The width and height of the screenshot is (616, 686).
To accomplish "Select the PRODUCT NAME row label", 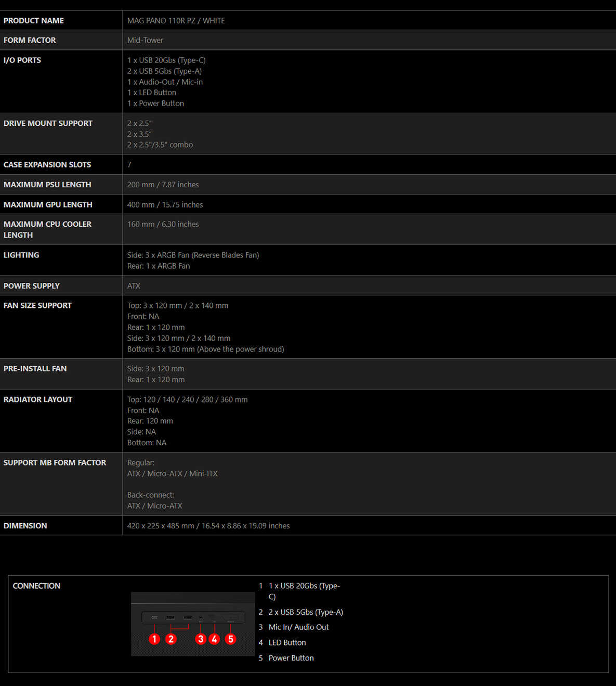I will [34, 21].
